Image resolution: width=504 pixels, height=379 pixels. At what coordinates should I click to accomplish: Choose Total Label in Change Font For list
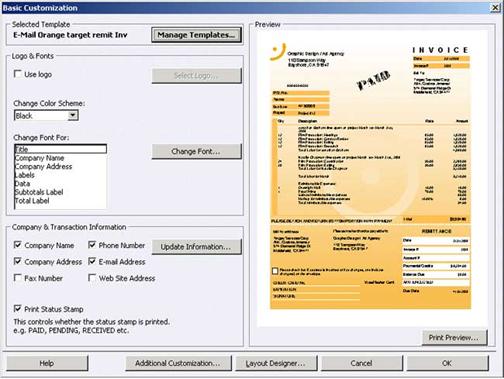32,201
